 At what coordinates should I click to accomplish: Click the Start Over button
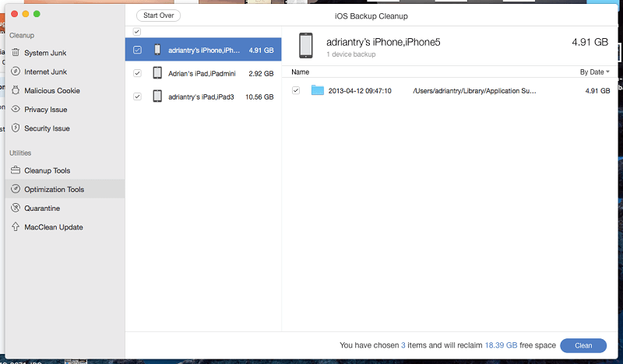pos(159,16)
